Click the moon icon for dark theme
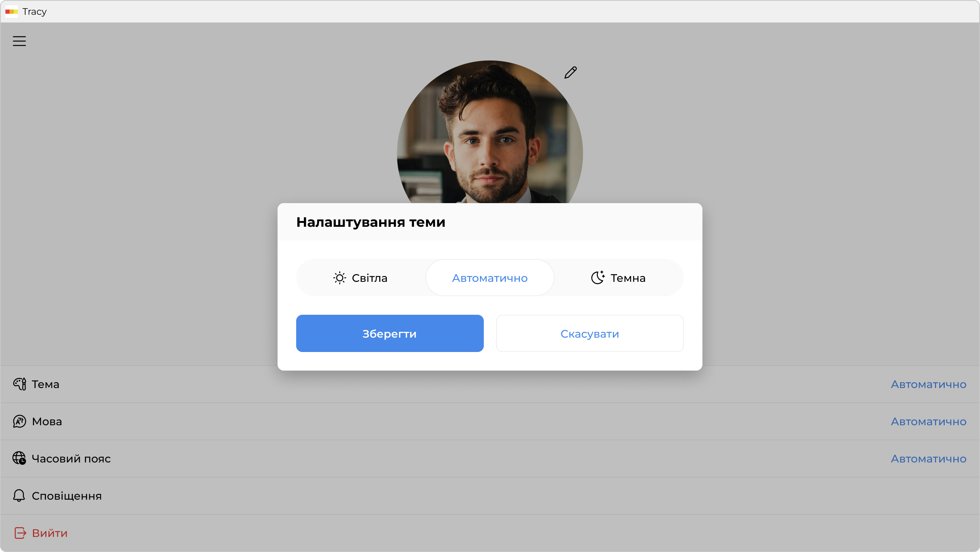The image size is (980, 552). coord(597,278)
